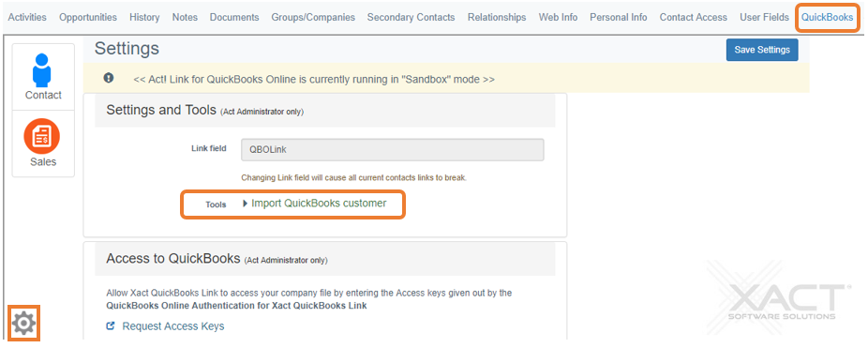
Task: Click the Save Settings button
Action: (762, 50)
